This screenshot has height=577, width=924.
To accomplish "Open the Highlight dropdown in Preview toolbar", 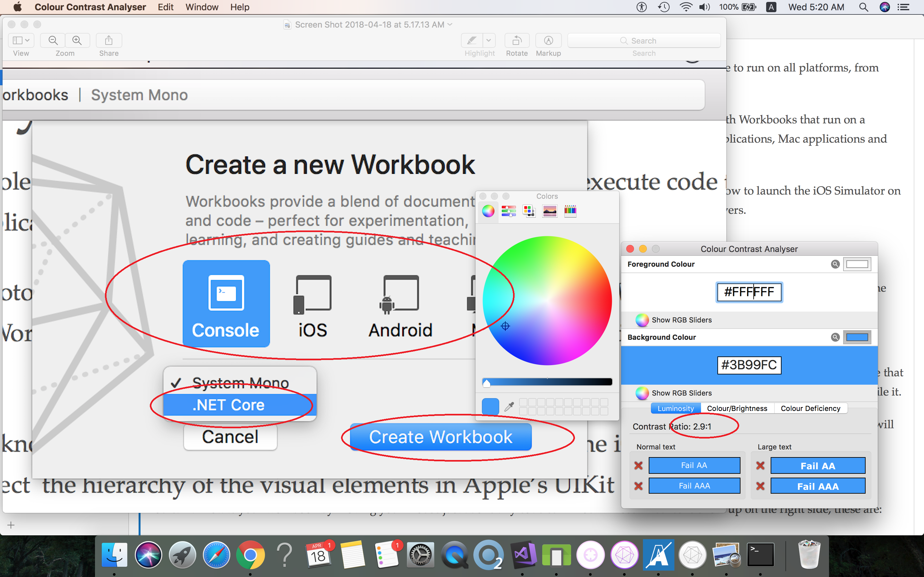I will tap(489, 40).
